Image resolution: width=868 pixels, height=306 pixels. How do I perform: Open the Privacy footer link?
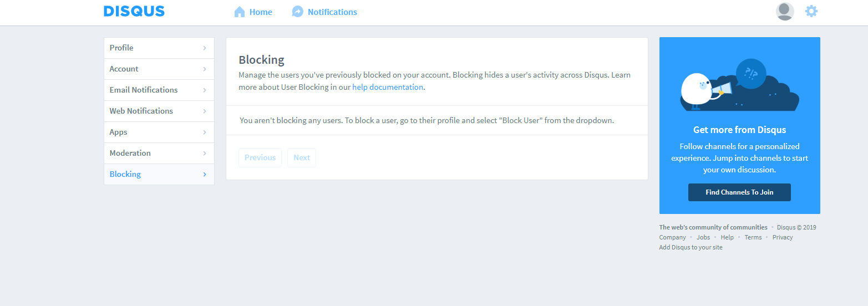[782, 237]
